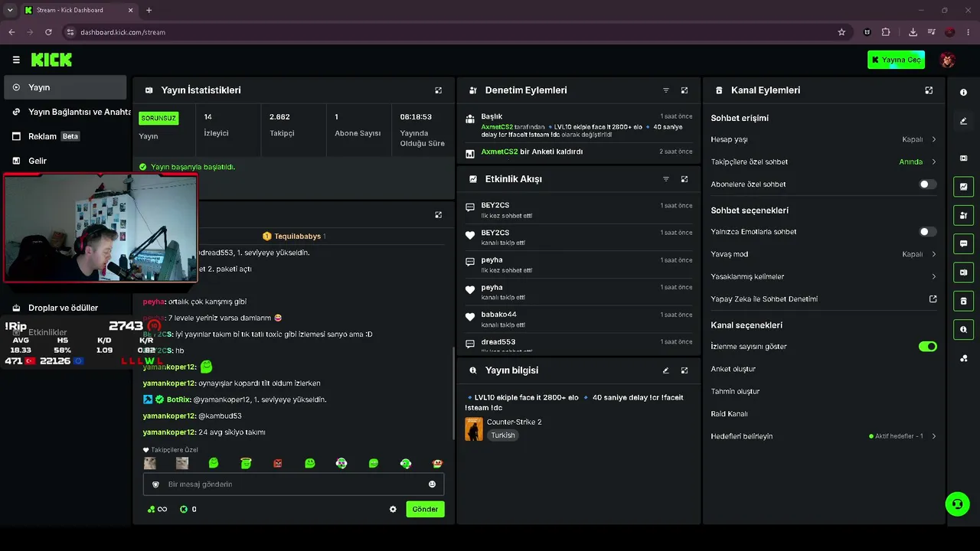Expand the Kanal Eylemleri panel
Viewport: 980px width, 551px height.
pos(929,90)
